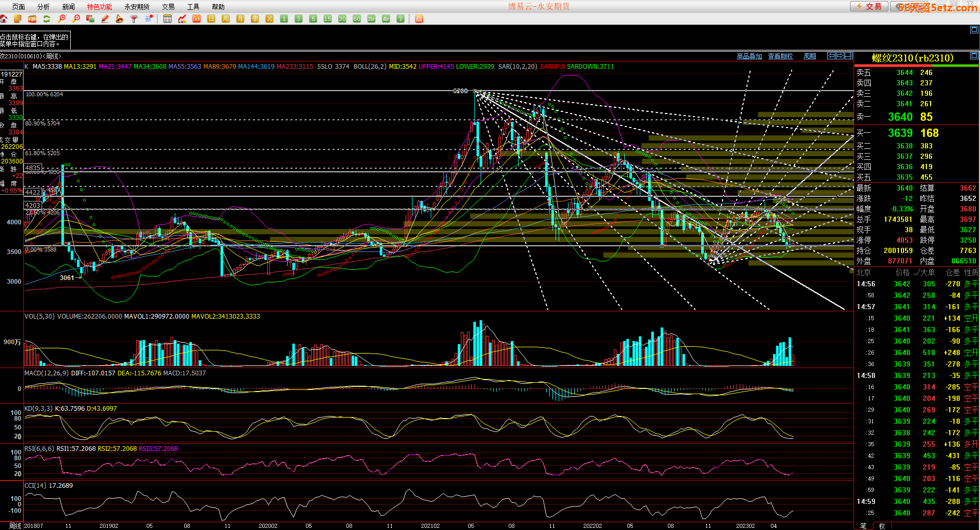Screen dimensions: 980x530
Task: Click the 4835 price level label
Action: [33, 168]
